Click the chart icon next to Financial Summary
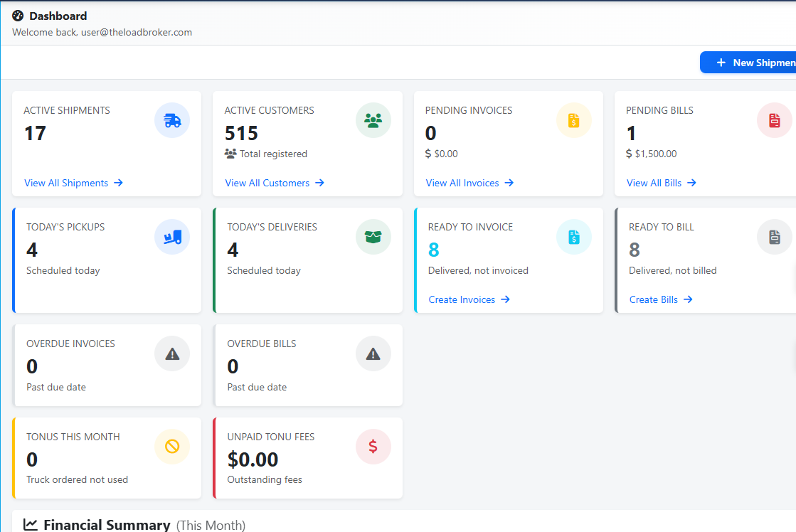Screen dimensions: 796x532 (30, 524)
